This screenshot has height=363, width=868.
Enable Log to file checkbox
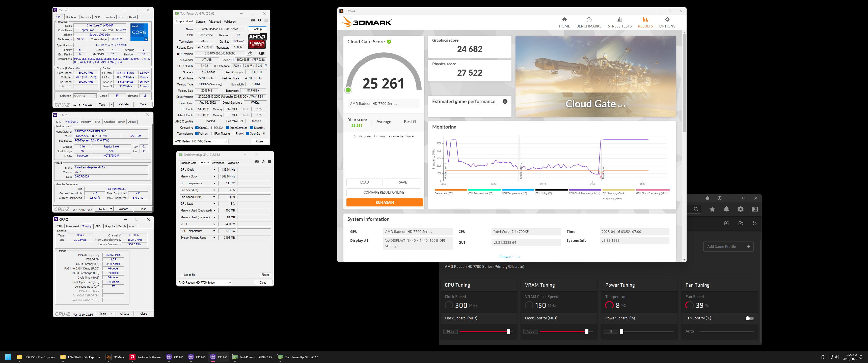coord(182,275)
